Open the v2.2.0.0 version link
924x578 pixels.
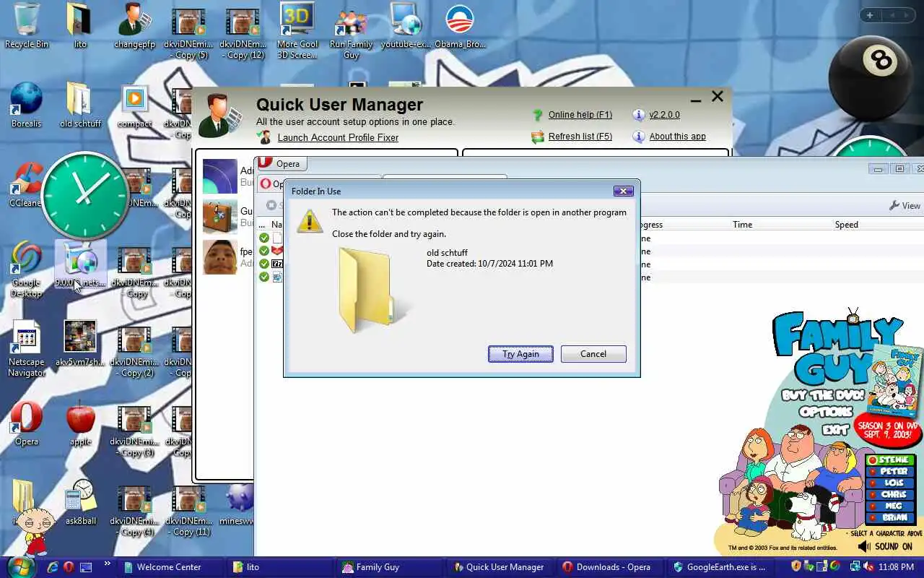(664, 115)
